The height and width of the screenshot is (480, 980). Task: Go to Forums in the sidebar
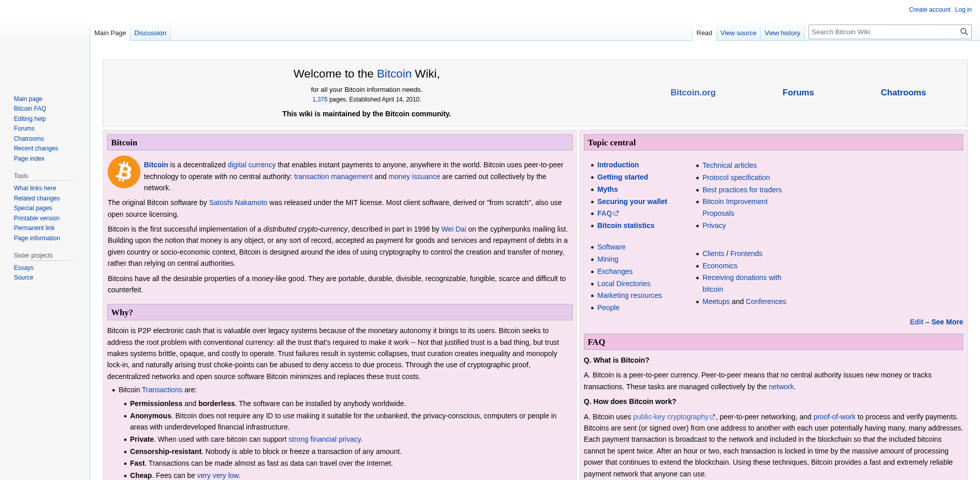[24, 129]
